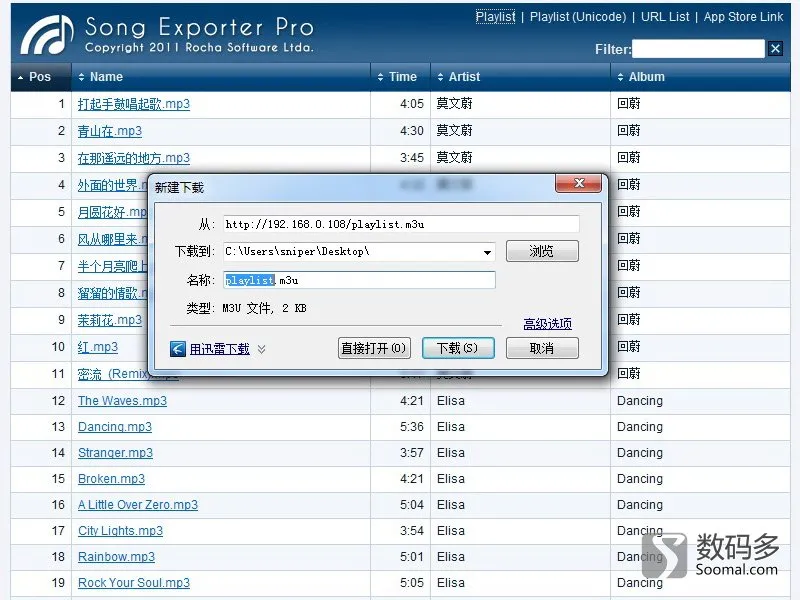Open the App Store Link
This screenshot has width=800, height=600.
tap(743, 17)
